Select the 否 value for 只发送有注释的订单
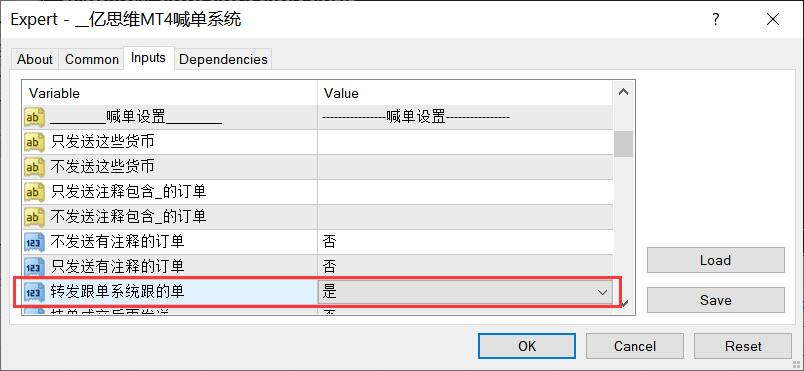Screen dimensions: 804x371 330,267
